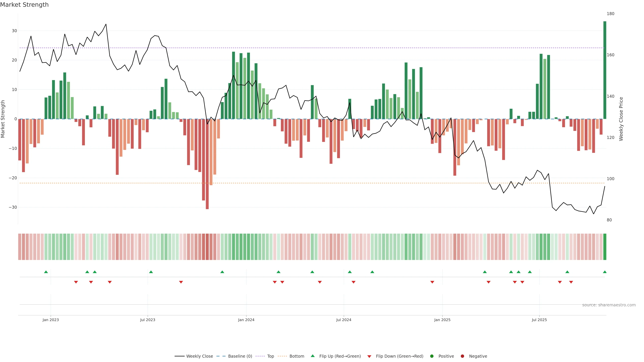Click the leftmost green flip-up triangle marker
Viewport: 644px width, 362px height.
pyautogui.click(x=46, y=272)
